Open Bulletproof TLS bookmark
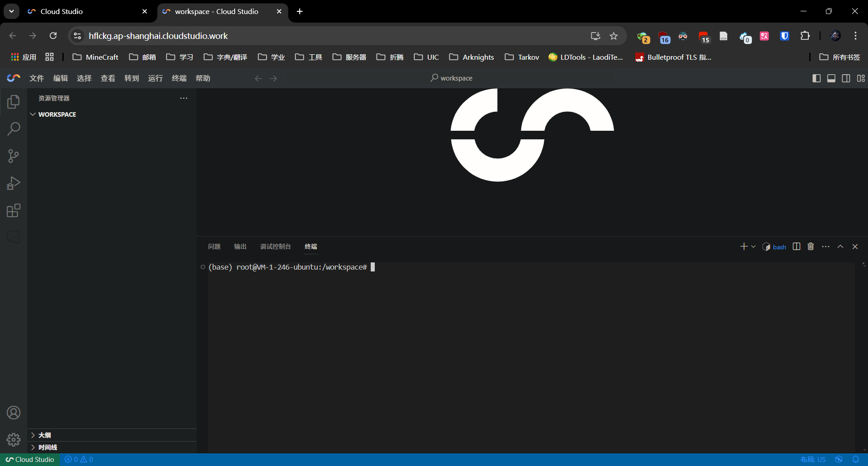868x466 pixels. [674, 57]
